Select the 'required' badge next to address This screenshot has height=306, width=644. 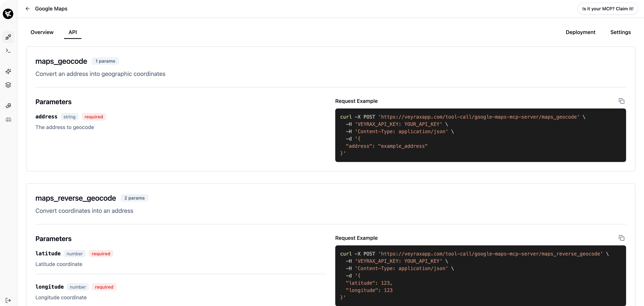tap(94, 117)
